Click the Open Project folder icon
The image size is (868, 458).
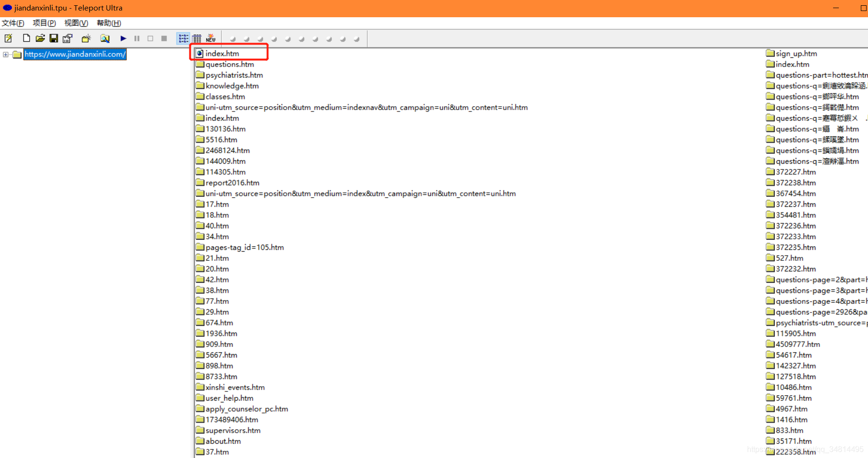tap(40, 38)
